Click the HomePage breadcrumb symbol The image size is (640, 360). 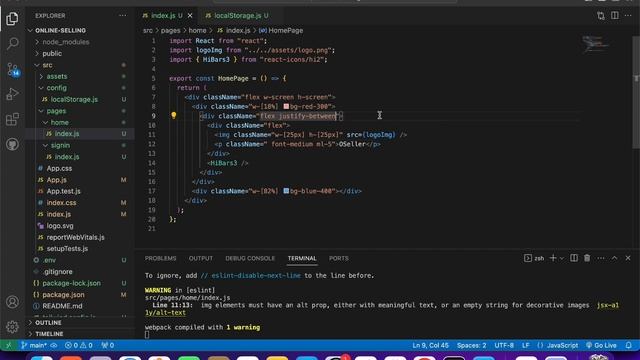tap(286, 31)
